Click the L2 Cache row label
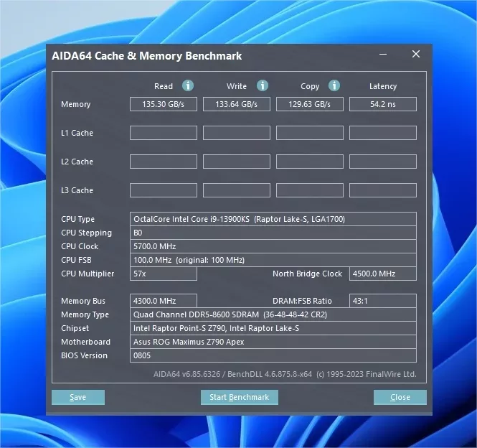This screenshot has height=448, width=477. coord(77,162)
